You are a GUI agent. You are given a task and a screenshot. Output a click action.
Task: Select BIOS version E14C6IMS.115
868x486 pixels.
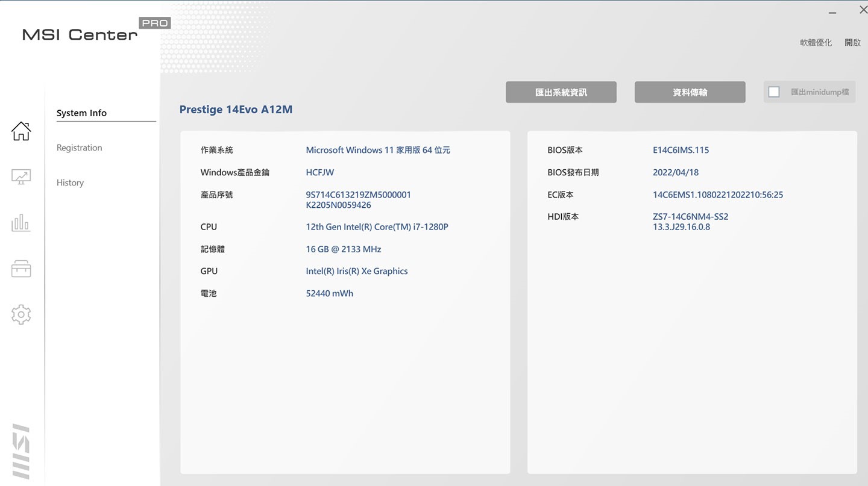(x=681, y=150)
